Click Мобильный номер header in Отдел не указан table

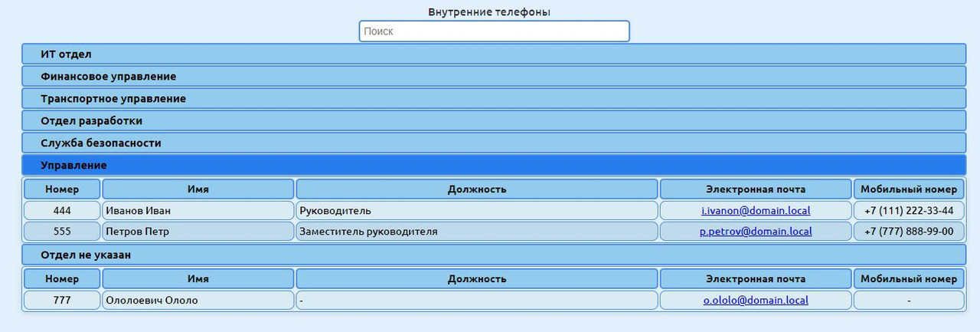[x=909, y=279]
